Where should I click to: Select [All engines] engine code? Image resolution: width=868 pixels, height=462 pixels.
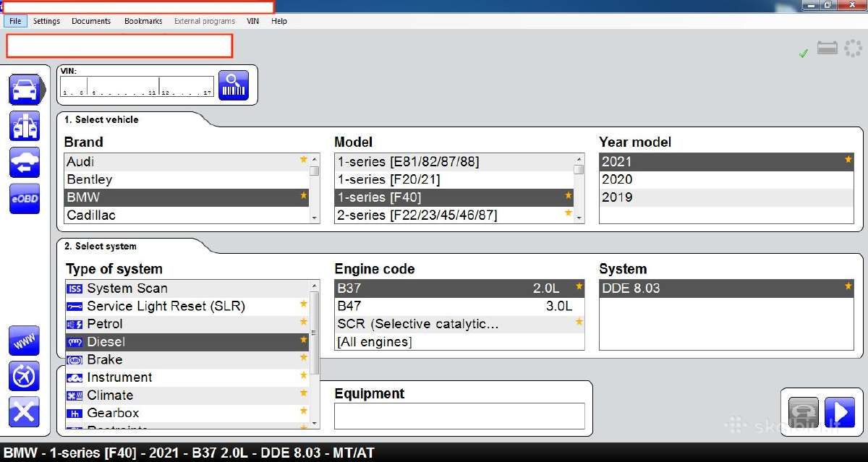click(459, 342)
